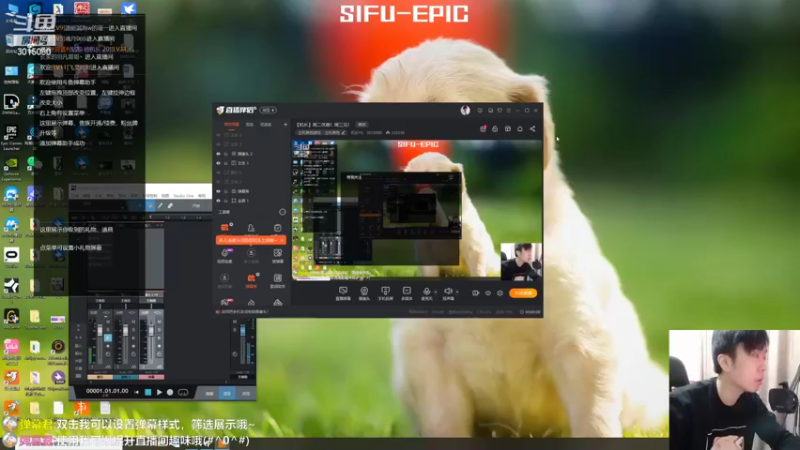Click the share icon above the preview
The height and width of the screenshot is (450, 800).
coord(532,129)
